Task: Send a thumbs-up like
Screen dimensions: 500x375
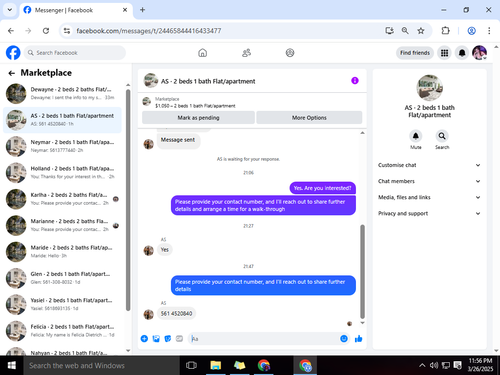Action: pos(359,339)
